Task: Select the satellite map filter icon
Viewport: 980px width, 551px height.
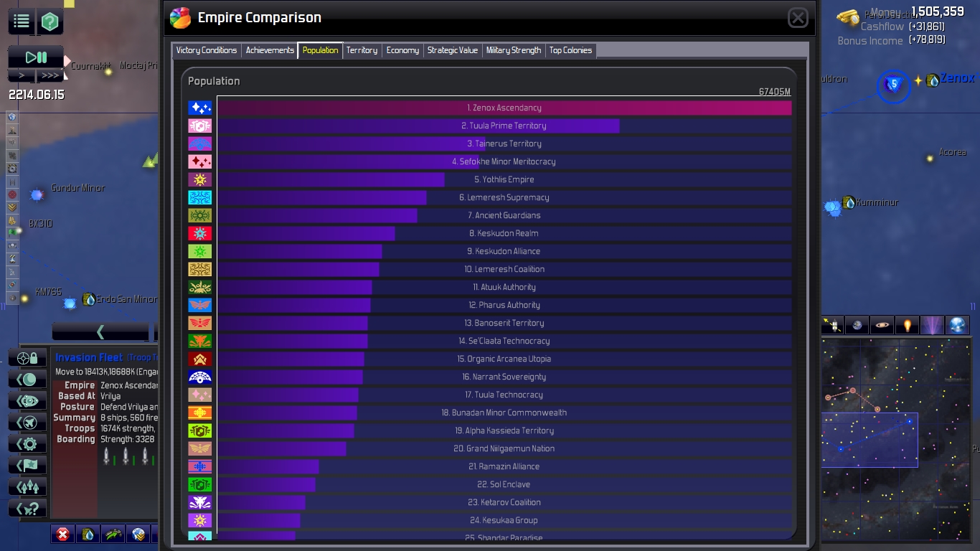Action: [x=832, y=326]
